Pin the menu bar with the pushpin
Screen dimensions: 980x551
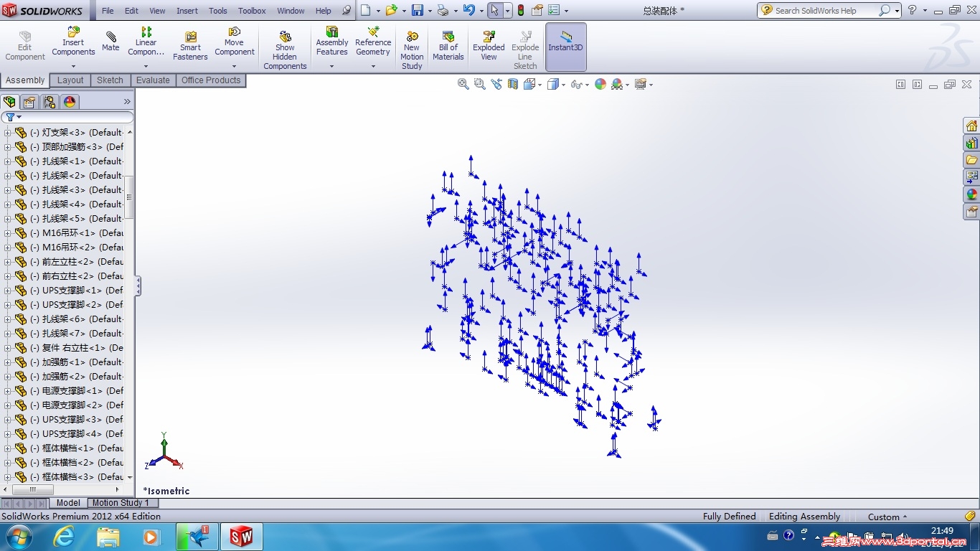pyautogui.click(x=347, y=11)
